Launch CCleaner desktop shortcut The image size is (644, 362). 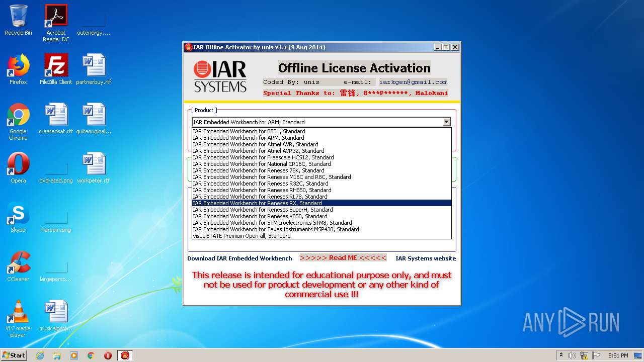click(18, 266)
